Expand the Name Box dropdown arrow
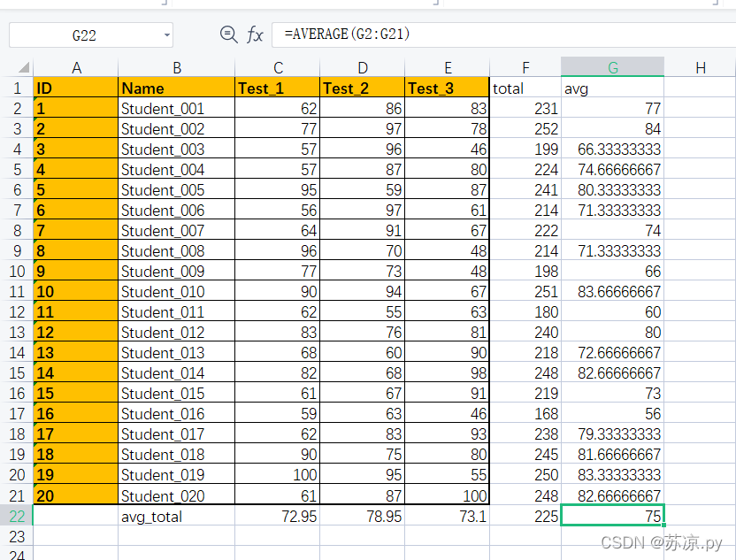The height and width of the screenshot is (560, 736). point(166,35)
